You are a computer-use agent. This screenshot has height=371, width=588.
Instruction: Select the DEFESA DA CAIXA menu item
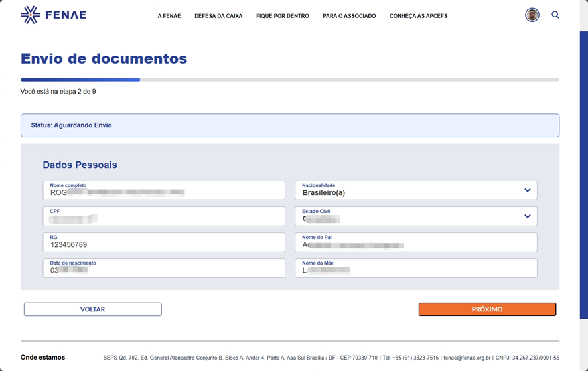pos(218,16)
